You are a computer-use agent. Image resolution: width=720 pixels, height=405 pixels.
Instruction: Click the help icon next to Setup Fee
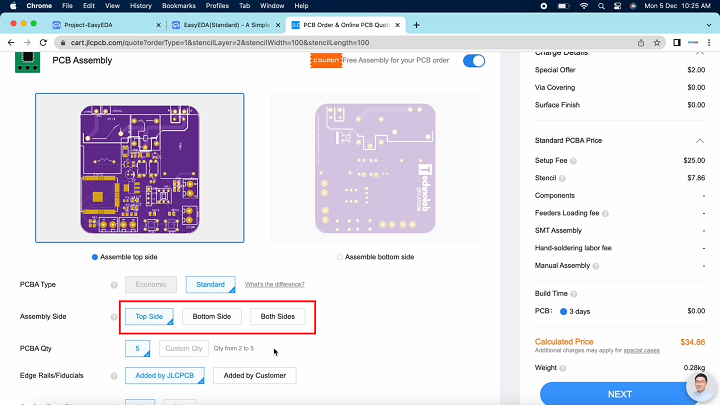[x=574, y=161]
